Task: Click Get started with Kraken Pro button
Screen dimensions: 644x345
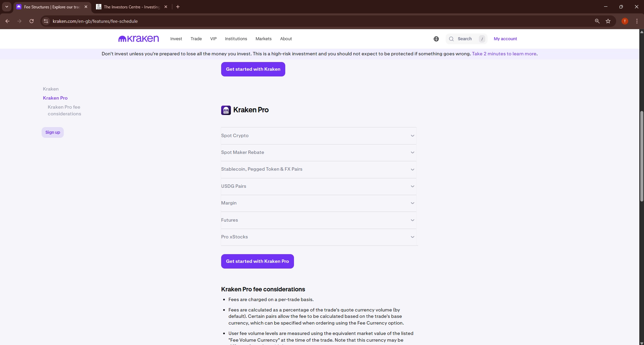Action: (257, 261)
